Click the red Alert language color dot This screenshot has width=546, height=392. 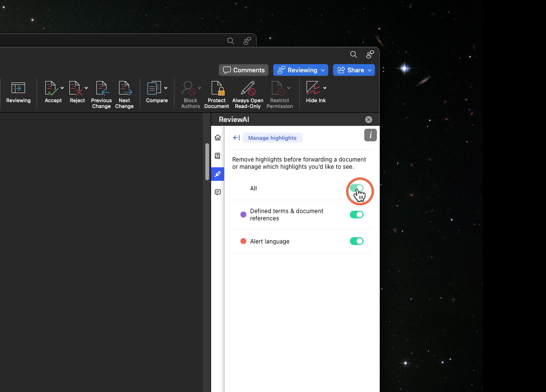(243, 241)
